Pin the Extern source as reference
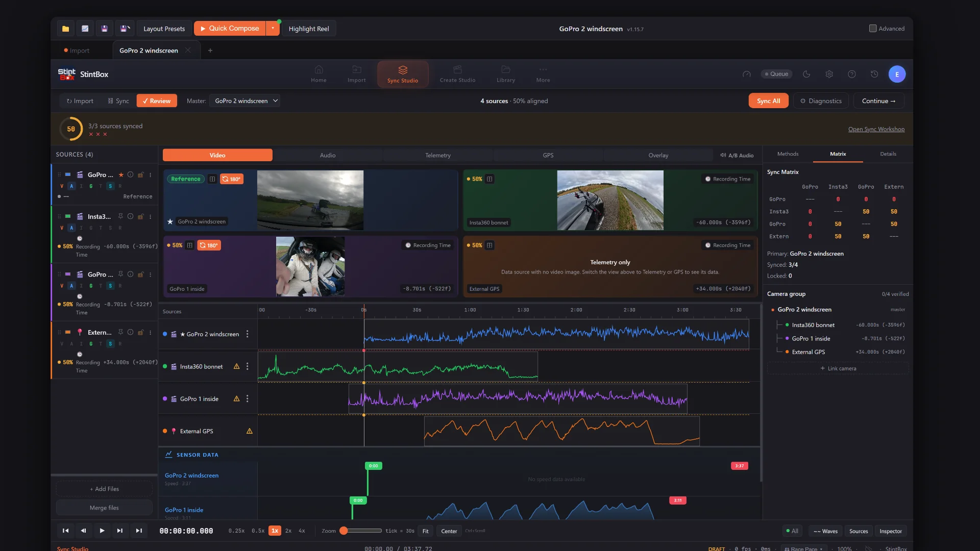 [x=120, y=332]
